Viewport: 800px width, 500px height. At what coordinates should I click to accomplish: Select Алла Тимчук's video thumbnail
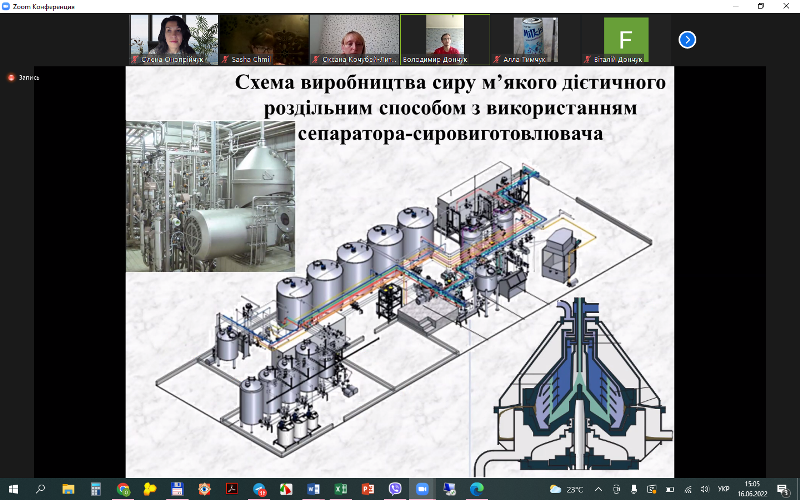click(535, 39)
